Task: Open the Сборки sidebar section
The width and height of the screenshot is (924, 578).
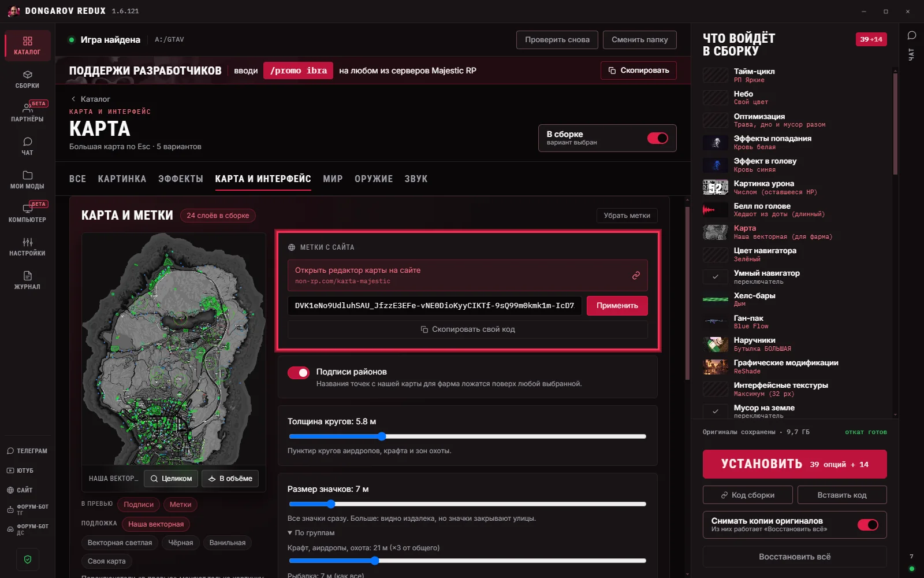Action: tap(27, 79)
